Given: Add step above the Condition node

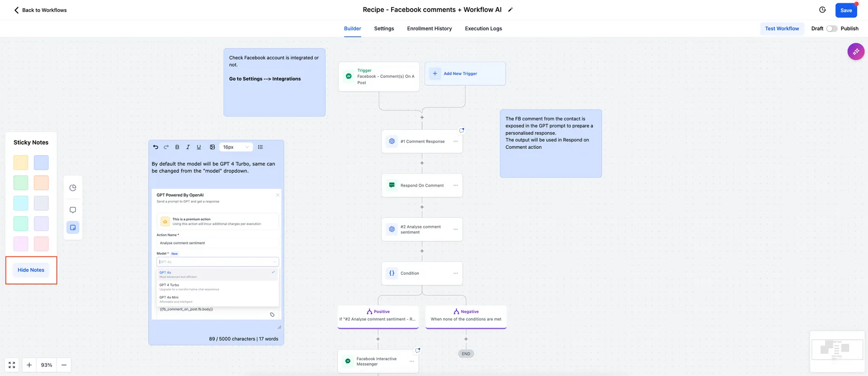Looking at the screenshot, I should coord(422,251).
